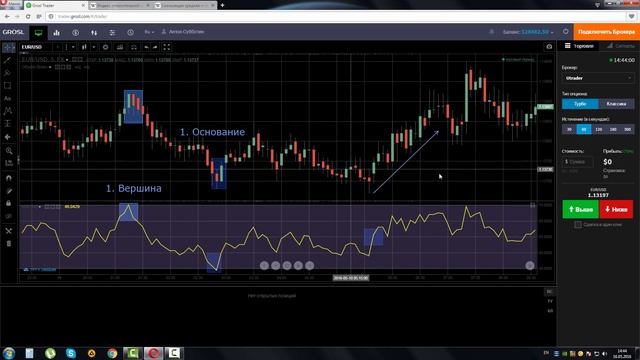Open the indicators icon in chart toolbar
The image size is (640, 360).
tap(120, 47)
